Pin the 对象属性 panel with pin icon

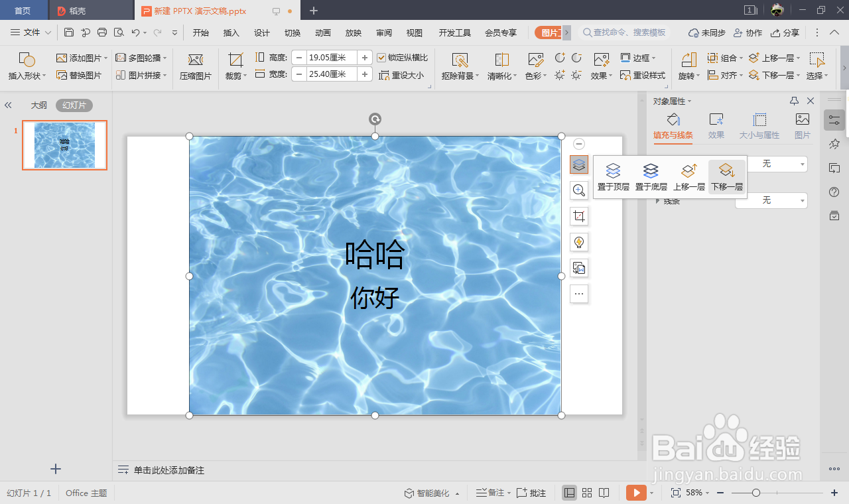pyautogui.click(x=795, y=101)
